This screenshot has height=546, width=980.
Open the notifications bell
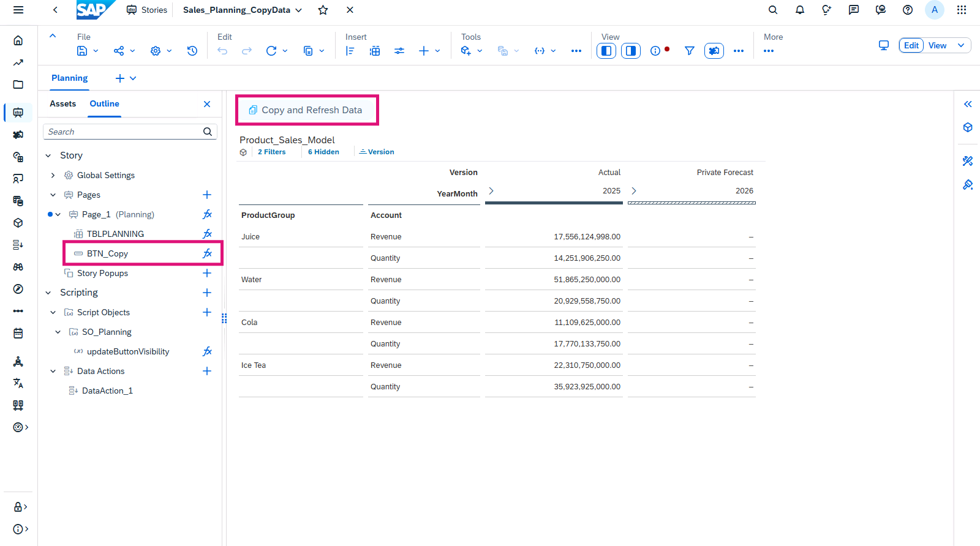800,10
